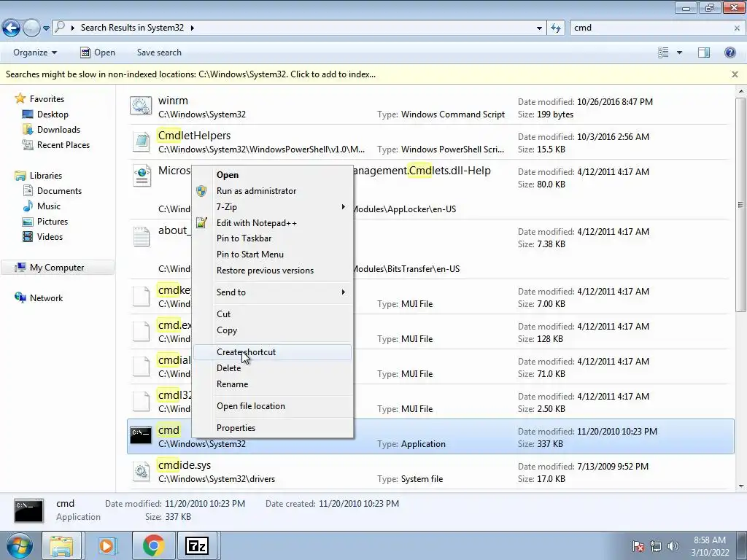The height and width of the screenshot is (560, 747).
Task: Choose Properties from context menu
Action: click(273, 428)
